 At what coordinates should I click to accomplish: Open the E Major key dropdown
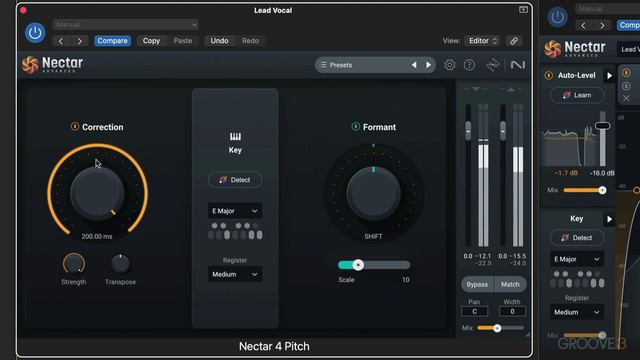click(235, 211)
